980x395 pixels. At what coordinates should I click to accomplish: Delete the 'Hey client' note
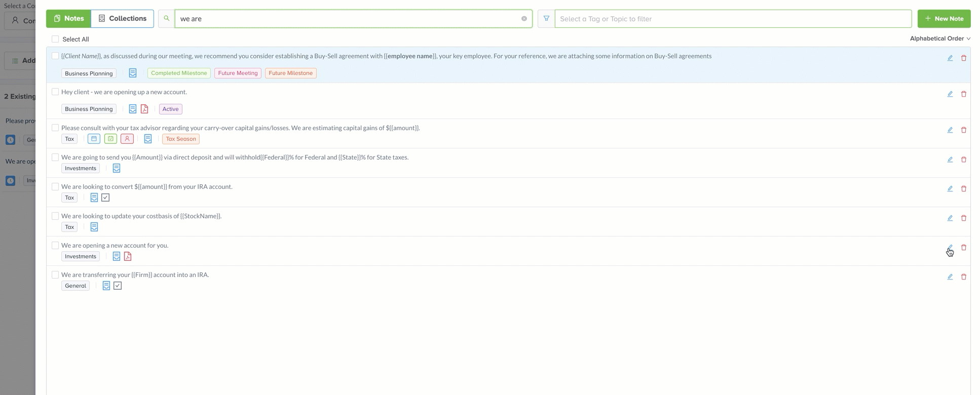click(964, 94)
